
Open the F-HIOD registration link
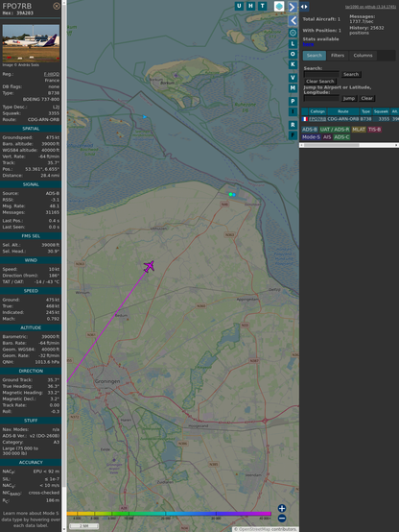pyautogui.click(x=52, y=74)
